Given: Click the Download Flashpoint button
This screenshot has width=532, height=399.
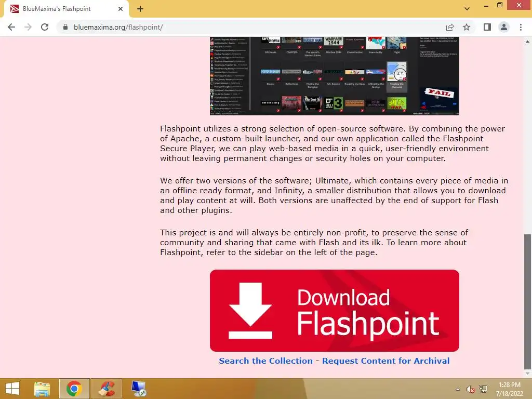Looking at the screenshot, I should 334,311.
